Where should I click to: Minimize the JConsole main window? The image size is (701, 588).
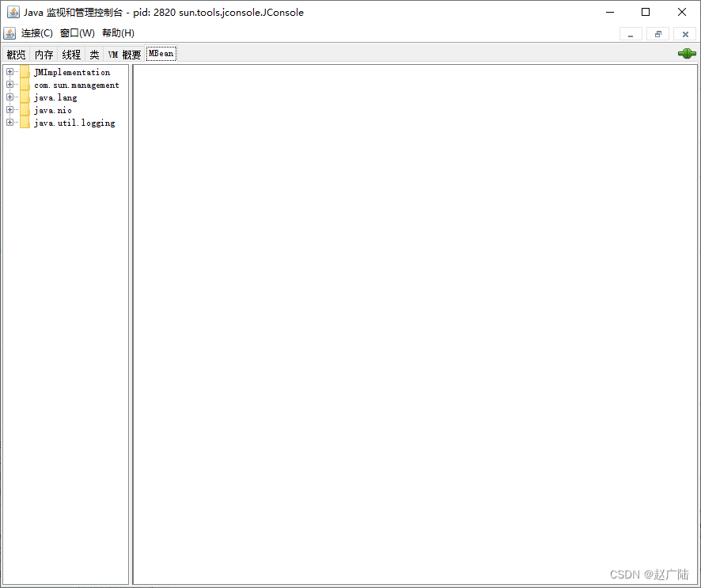point(610,12)
